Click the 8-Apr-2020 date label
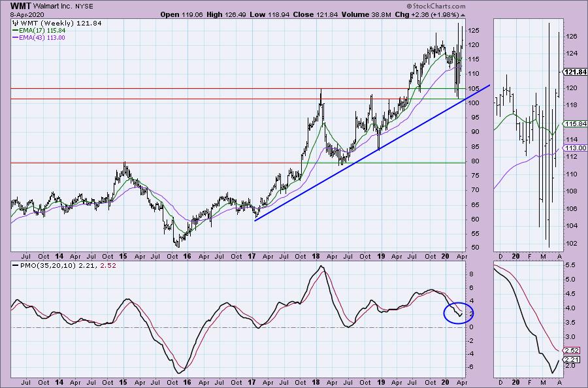588x388 pixels. 26,14
